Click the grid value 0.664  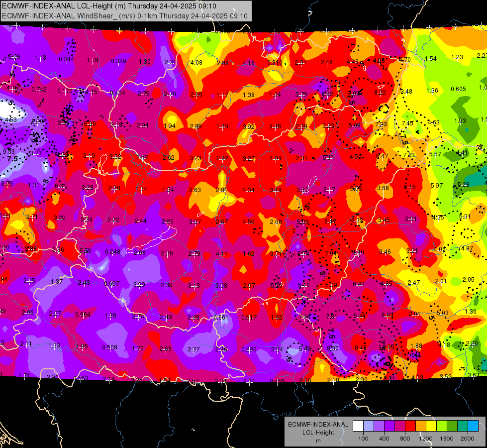(x=83, y=314)
